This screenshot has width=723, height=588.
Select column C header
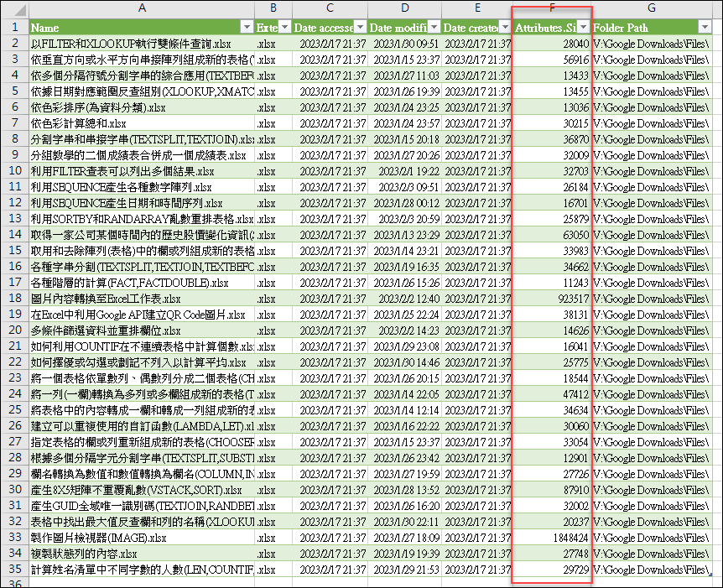pos(330,8)
